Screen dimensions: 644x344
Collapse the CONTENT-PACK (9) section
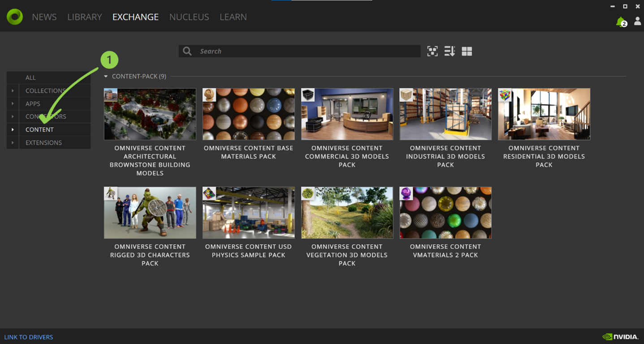[106, 77]
